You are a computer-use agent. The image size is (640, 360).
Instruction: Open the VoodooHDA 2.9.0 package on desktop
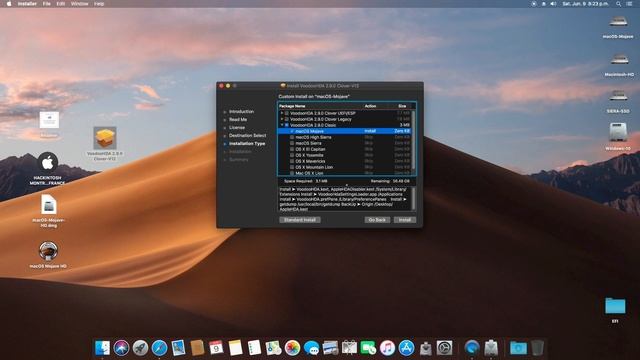[x=105, y=138]
